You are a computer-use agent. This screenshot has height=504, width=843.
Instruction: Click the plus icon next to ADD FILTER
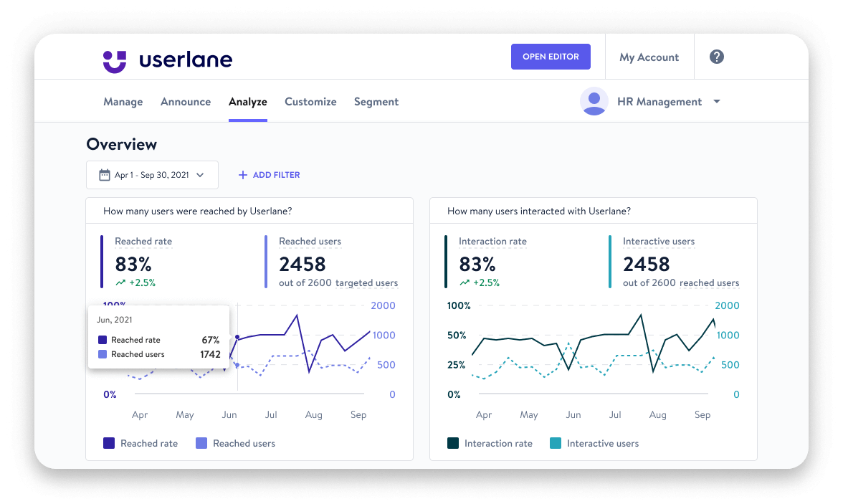[242, 174]
